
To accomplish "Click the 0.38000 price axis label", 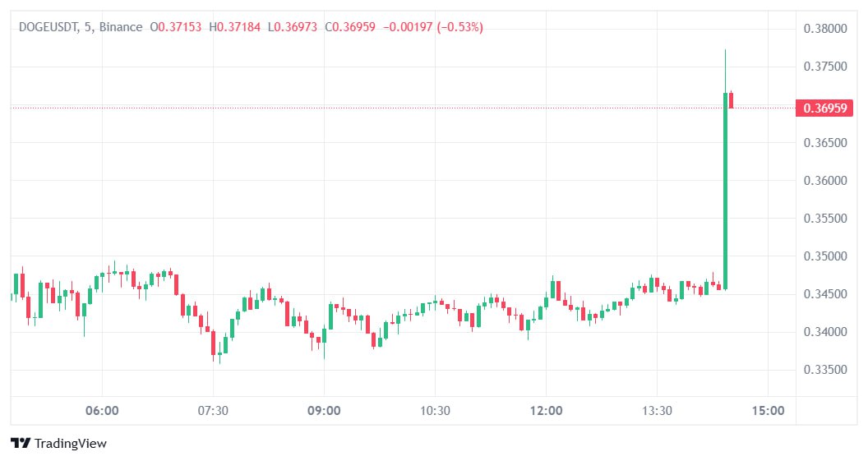I will (x=824, y=29).
